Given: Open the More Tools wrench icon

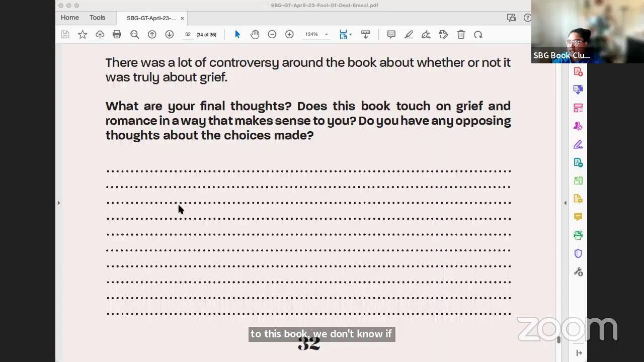Looking at the screenshot, I should pyautogui.click(x=578, y=271).
